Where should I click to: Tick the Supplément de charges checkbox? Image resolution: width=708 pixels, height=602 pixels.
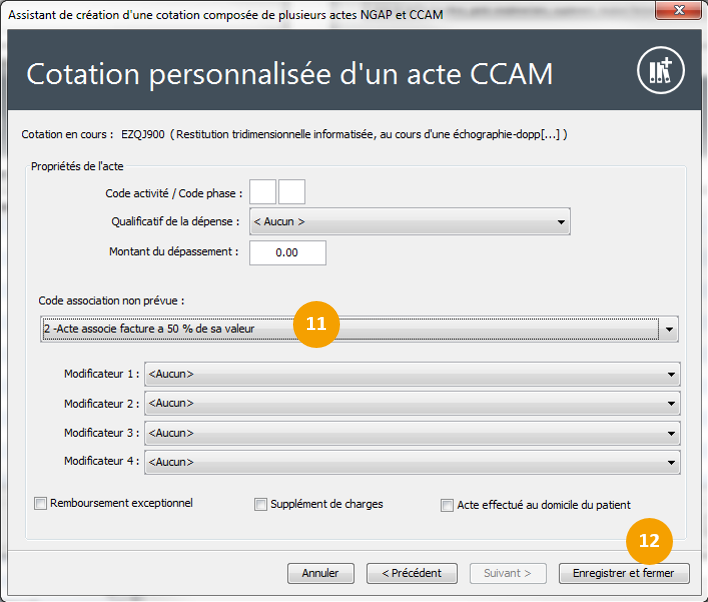click(261, 505)
